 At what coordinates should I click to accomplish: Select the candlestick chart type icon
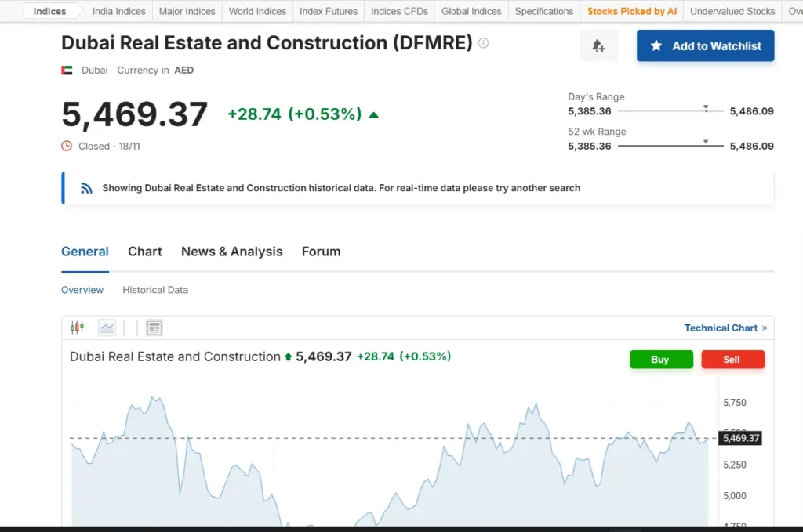[76, 327]
